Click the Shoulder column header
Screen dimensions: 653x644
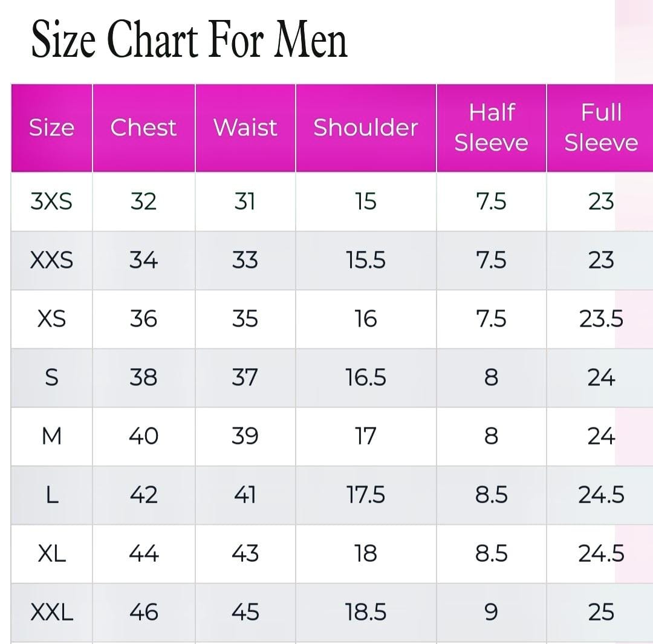[365, 128]
